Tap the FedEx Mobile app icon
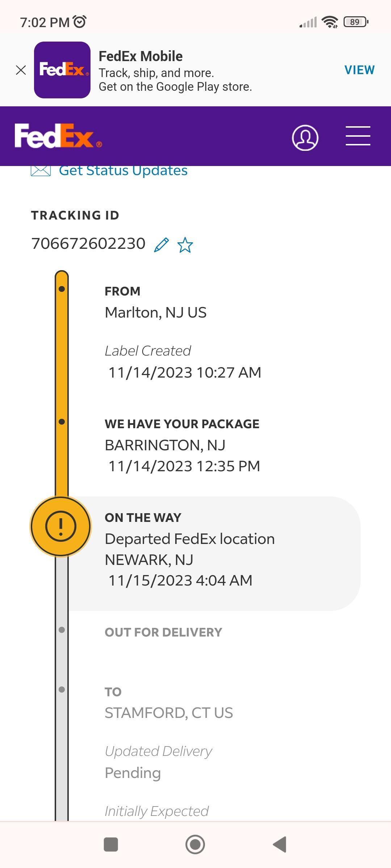 click(62, 70)
